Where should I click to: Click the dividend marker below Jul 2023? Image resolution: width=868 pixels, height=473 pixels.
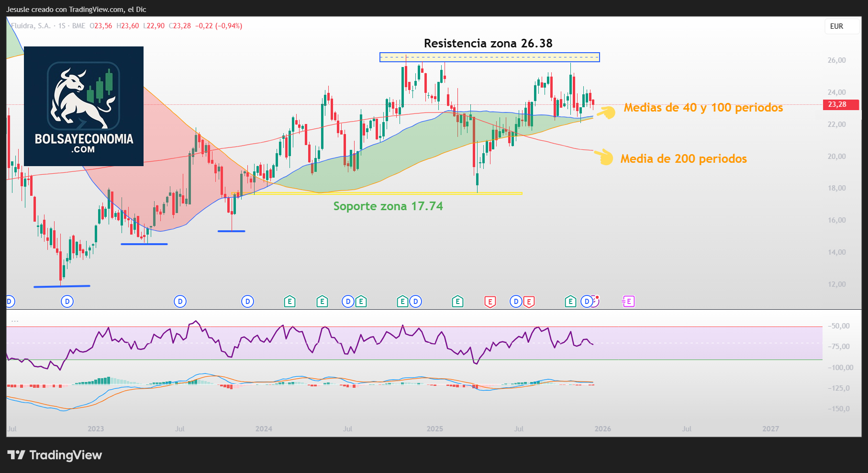tap(180, 302)
